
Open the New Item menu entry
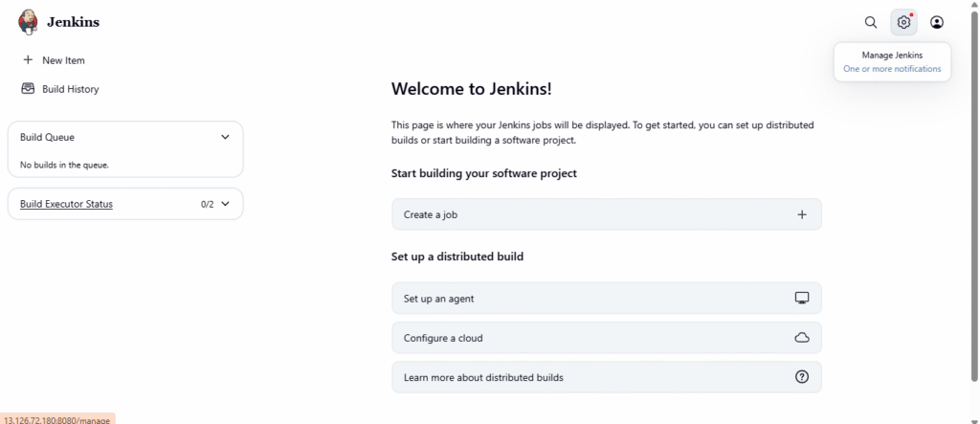[x=63, y=60]
